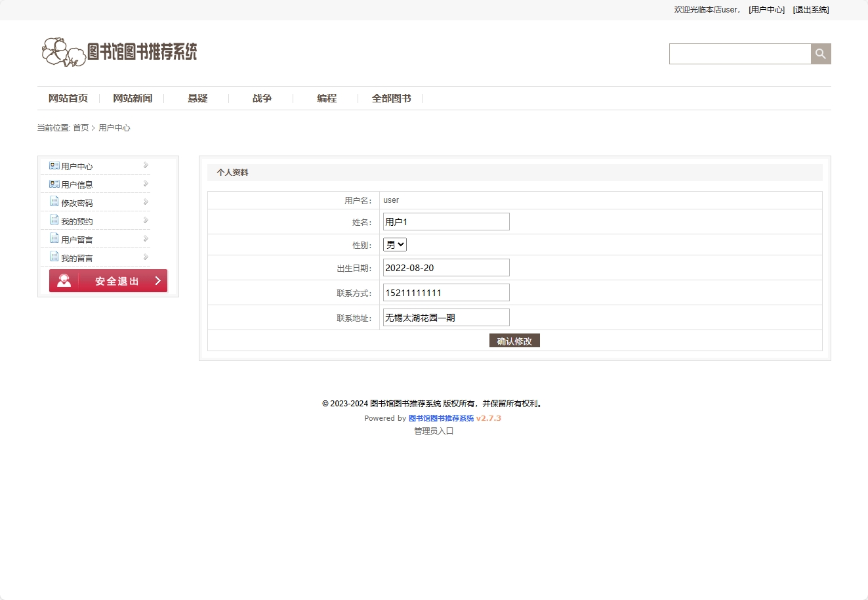The image size is (868, 600).
Task: Open the 战争 category page
Action: tap(261, 98)
